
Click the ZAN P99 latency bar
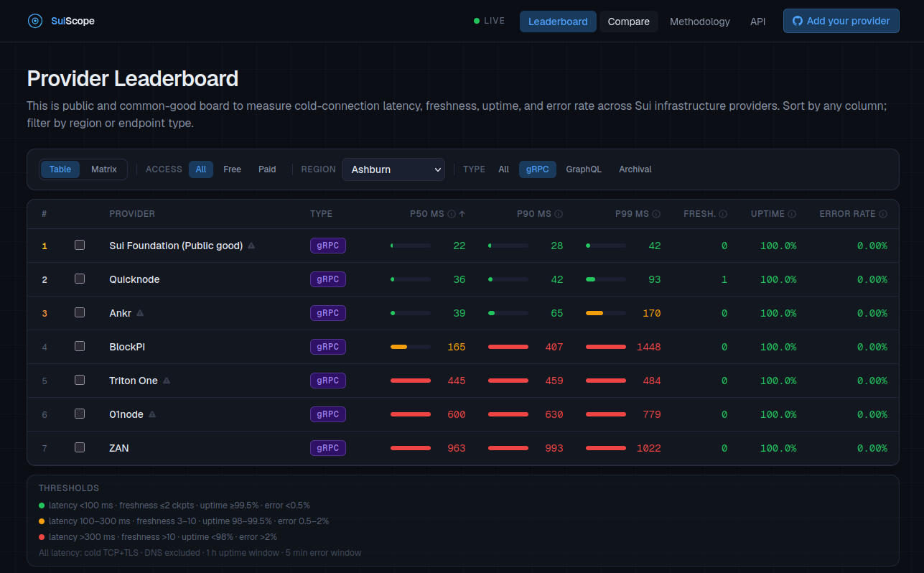pos(606,448)
